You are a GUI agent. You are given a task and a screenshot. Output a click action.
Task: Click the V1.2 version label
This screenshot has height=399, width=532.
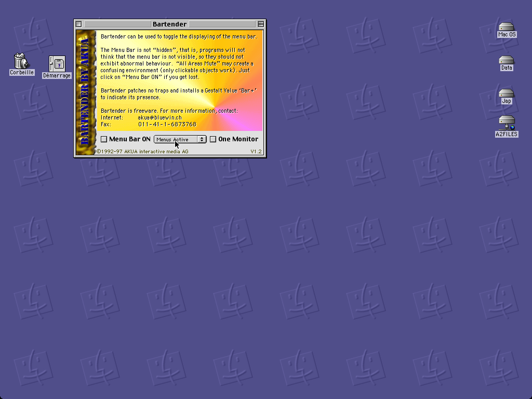tap(256, 152)
